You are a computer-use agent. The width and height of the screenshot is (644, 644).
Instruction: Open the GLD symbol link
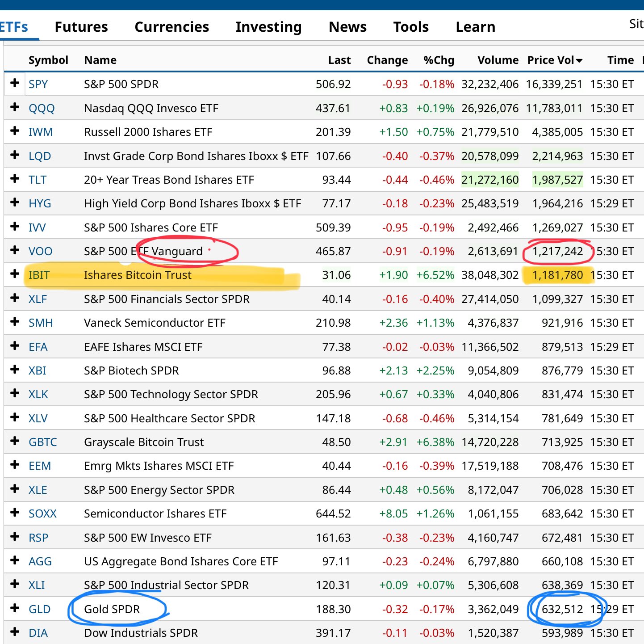(39, 609)
